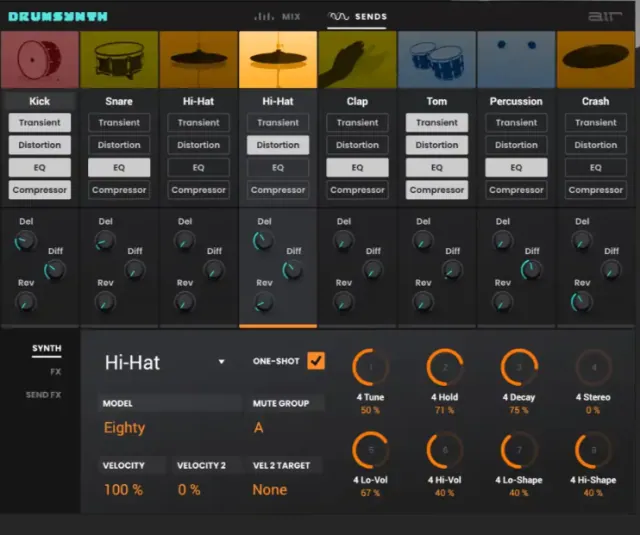This screenshot has width=640, height=535.
Task: Click the Crash channel name label
Action: (x=596, y=101)
